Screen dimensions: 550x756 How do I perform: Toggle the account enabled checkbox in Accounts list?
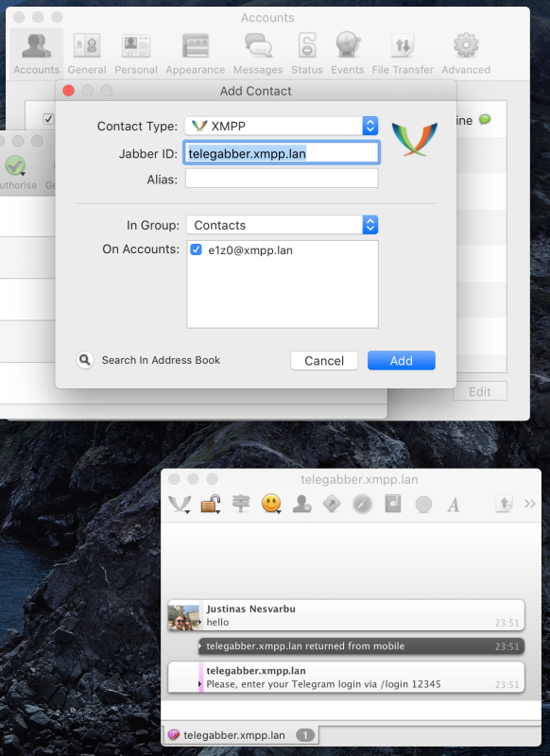[x=48, y=119]
